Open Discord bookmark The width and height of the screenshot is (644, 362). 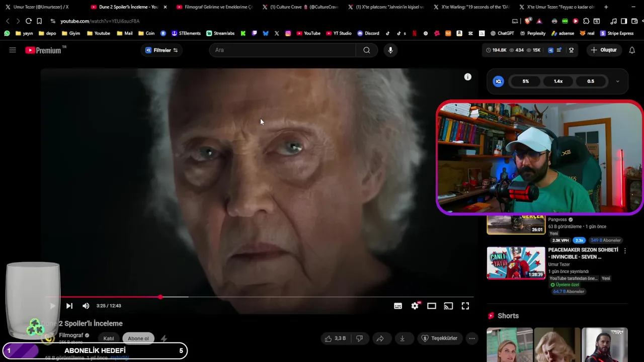point(368,33)
